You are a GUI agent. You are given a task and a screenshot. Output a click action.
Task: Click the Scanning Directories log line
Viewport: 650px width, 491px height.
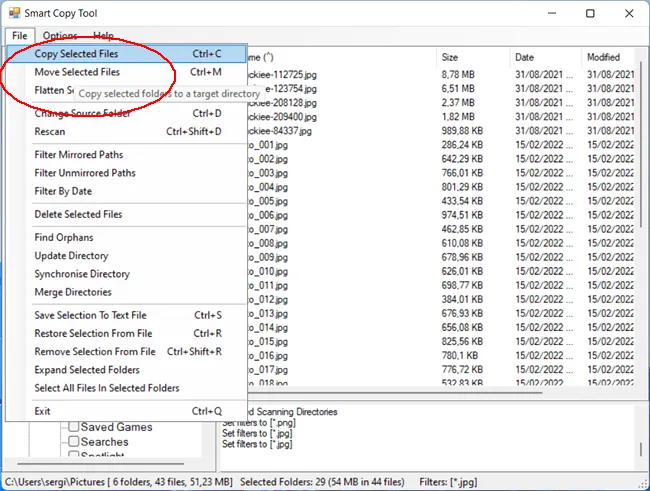tap(293, 412)
